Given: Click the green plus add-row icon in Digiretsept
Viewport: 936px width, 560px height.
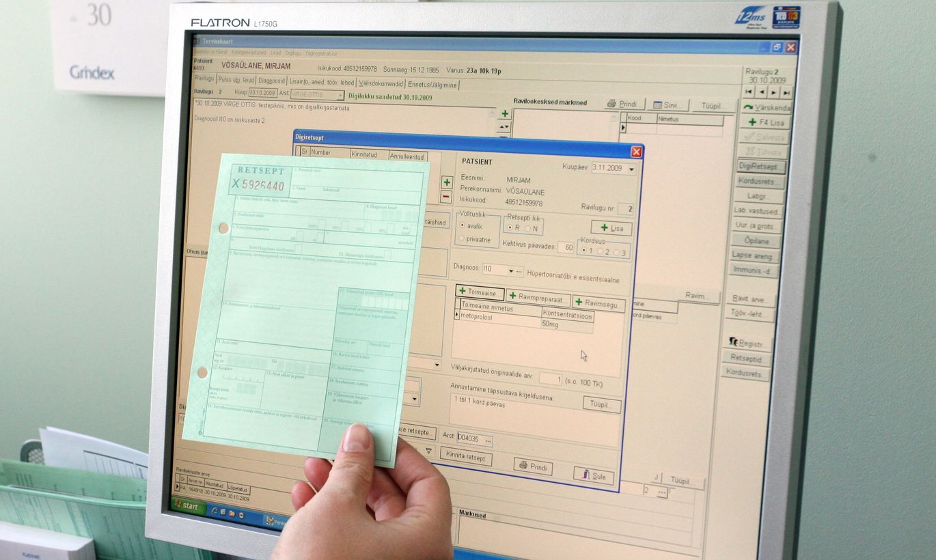Looking at the screenshot, I should click(446, 182).
